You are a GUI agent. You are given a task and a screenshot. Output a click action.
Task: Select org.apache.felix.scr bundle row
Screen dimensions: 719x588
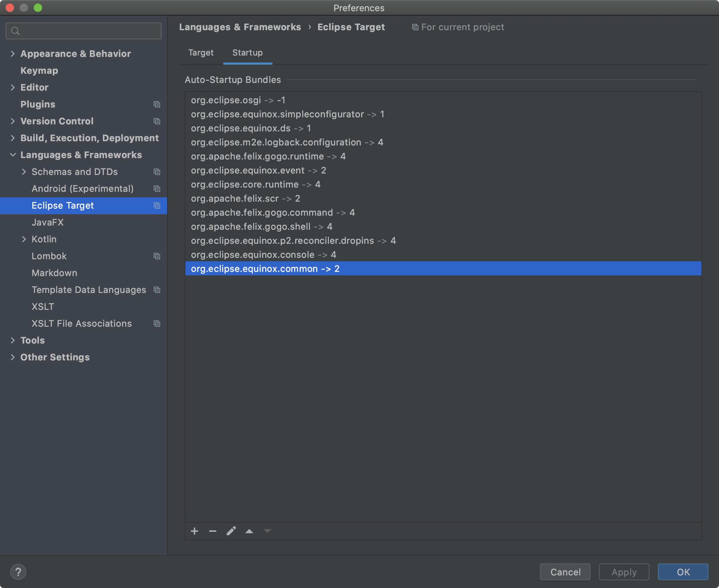[x=245, y=198]
